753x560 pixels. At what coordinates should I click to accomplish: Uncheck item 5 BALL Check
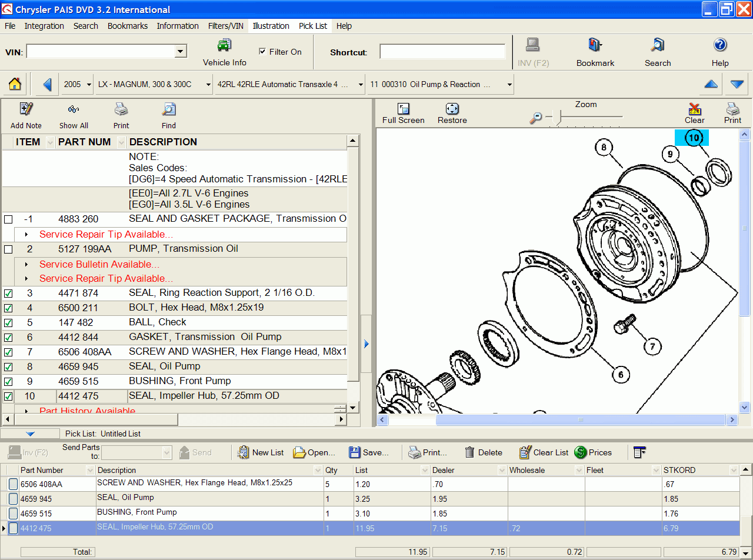click(8, 323)
